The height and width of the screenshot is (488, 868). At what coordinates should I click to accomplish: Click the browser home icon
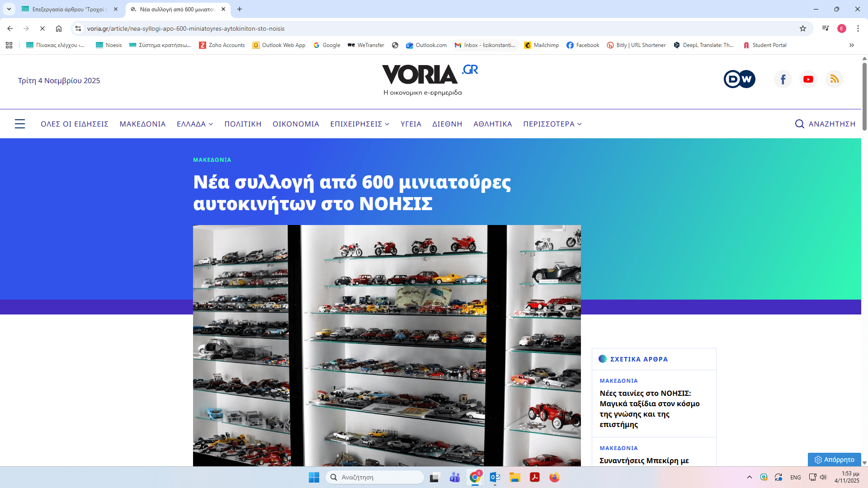59,28
